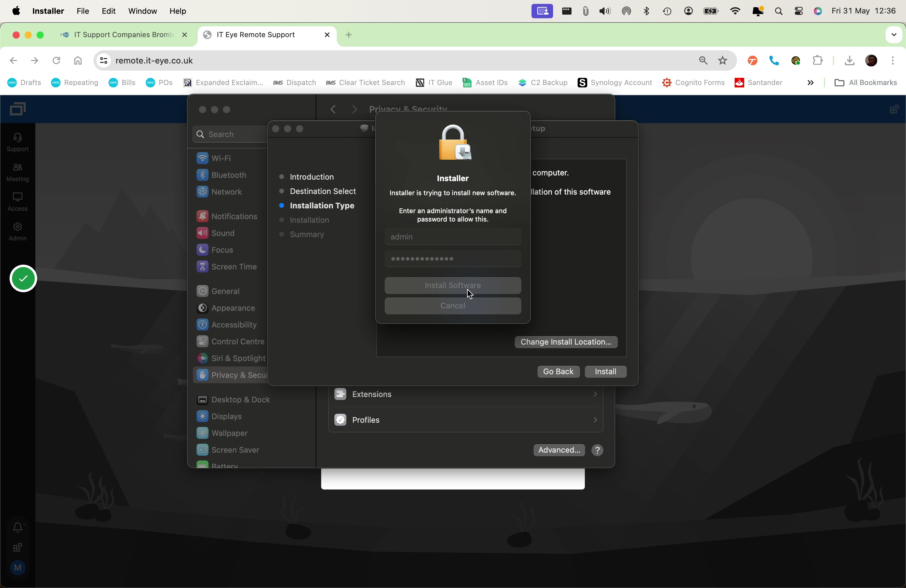906x588 pixels.
Task: Open Wallpaper settings
Action: coord(222,433)
